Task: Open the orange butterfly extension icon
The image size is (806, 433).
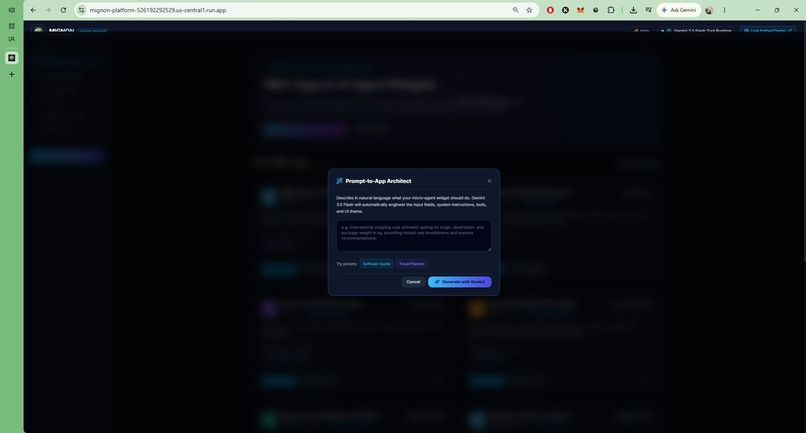Action: 580,10
